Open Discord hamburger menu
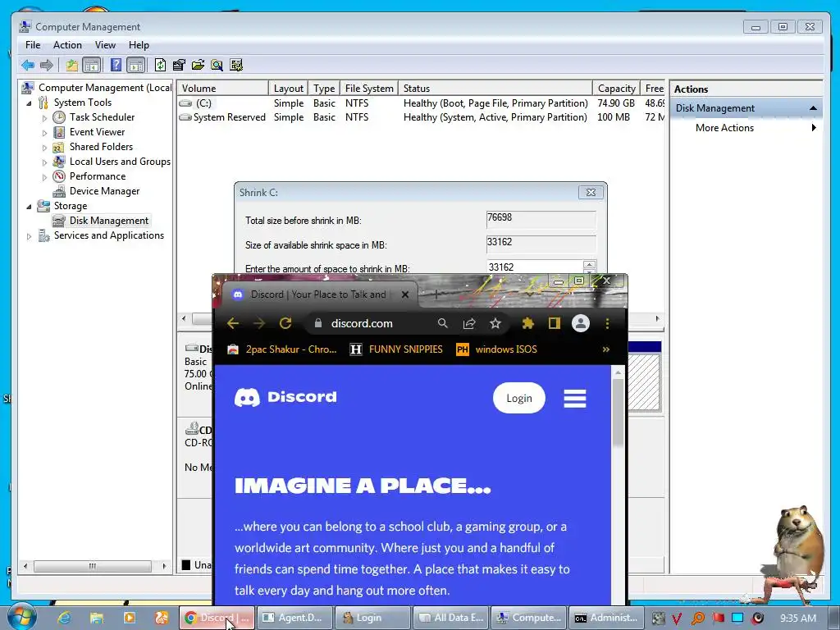Viewport: 840px width, 630px height. coord(575,399)
